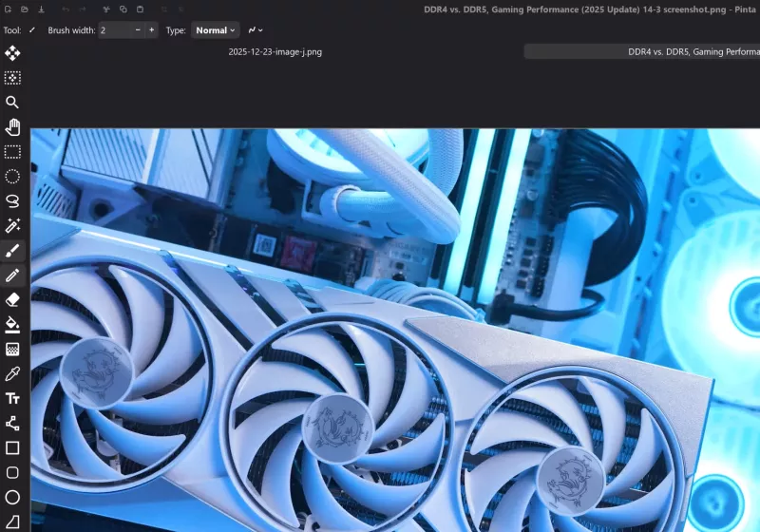Select the Ellipse shape tool
Viewport: 760px width, 532px height.
[x=12, y=497]
